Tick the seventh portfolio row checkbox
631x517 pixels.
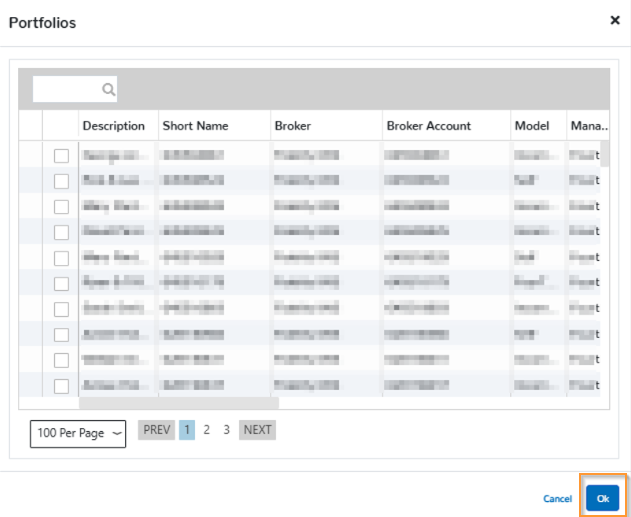61,309
